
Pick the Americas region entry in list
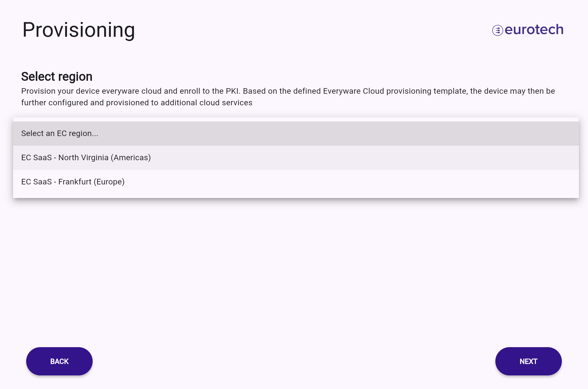click(x=296, y=158)
